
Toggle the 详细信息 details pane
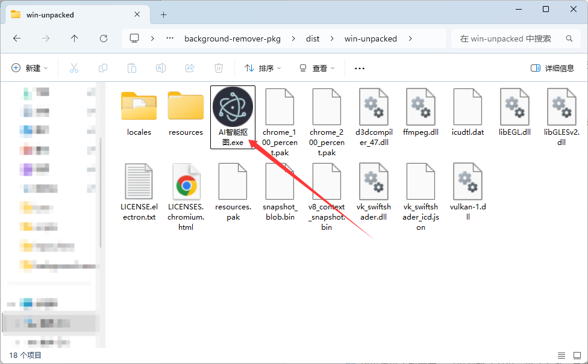[552, 68]
